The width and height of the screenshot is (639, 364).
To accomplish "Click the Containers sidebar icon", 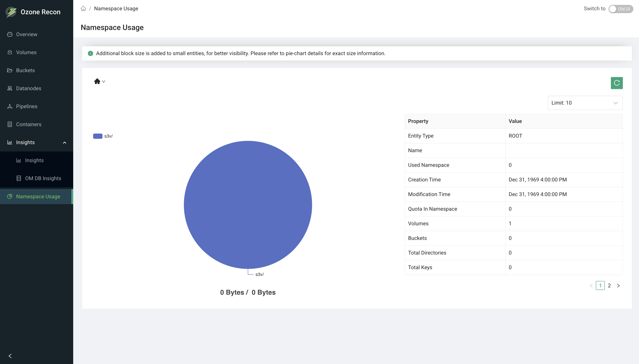I will tap(10, 124).
